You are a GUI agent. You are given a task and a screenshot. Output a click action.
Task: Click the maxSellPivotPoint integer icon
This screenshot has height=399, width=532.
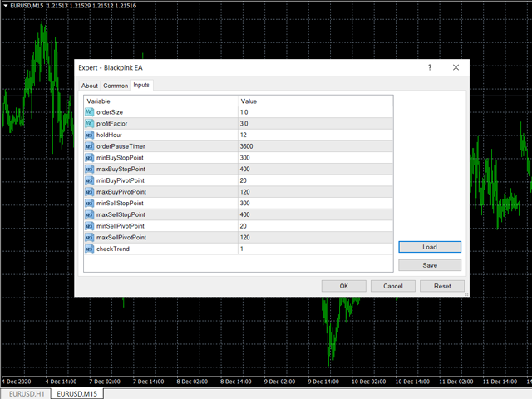(x=89, y=237)
